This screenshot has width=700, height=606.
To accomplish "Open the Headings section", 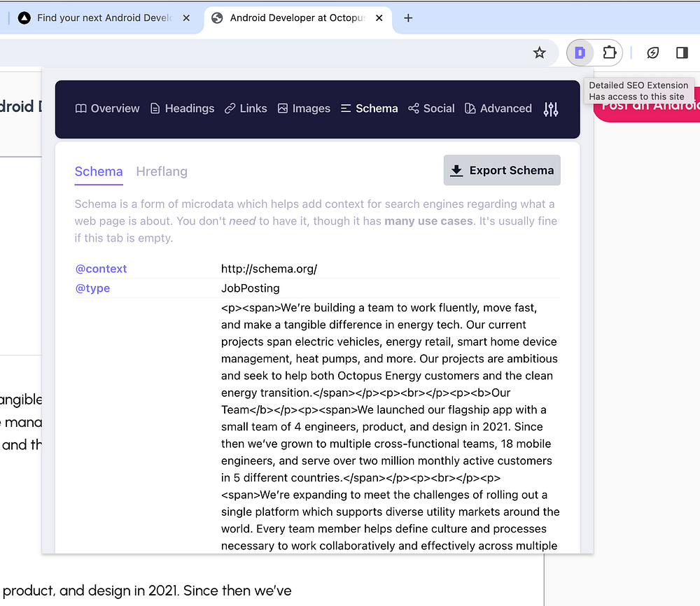I will coord(182,108).
